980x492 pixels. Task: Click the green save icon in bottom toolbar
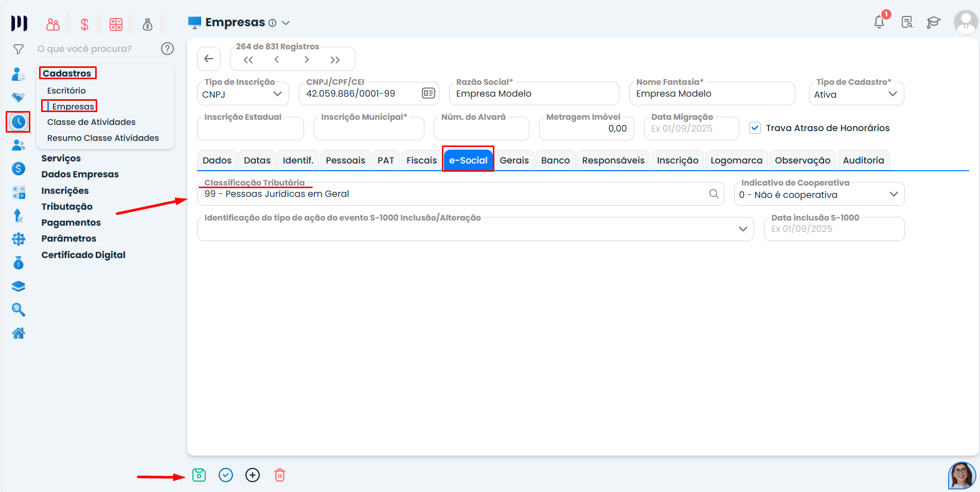pyautogui.click(x=199, y=475)
